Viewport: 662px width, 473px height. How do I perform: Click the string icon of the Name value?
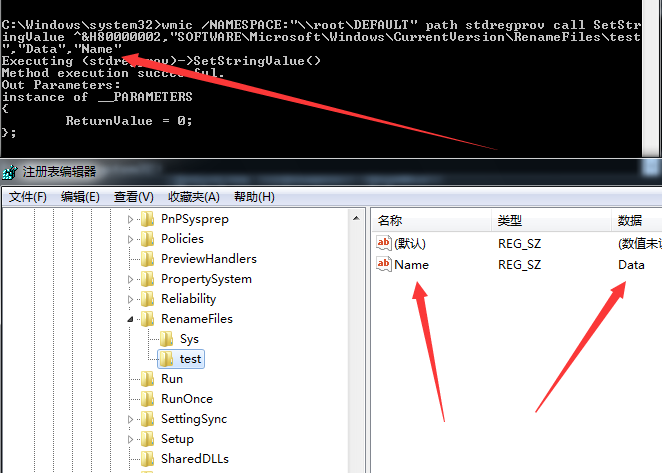[x=384, y=264]
